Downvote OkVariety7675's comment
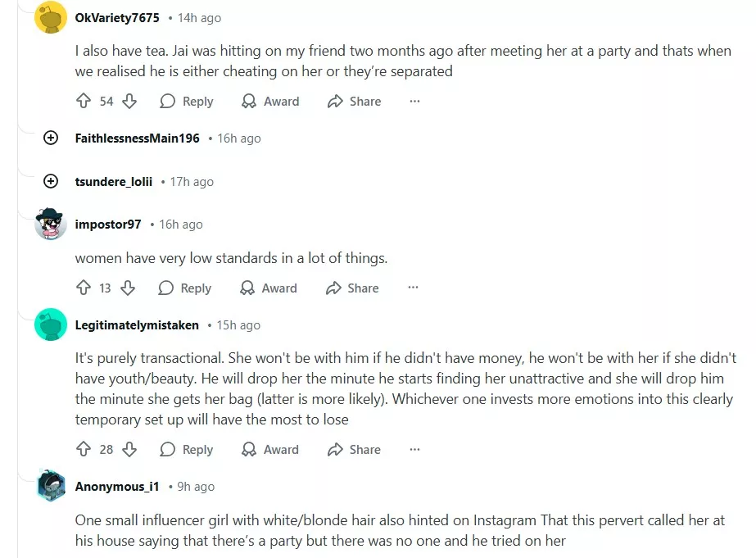Screen dimensions: 756x558 129,102
